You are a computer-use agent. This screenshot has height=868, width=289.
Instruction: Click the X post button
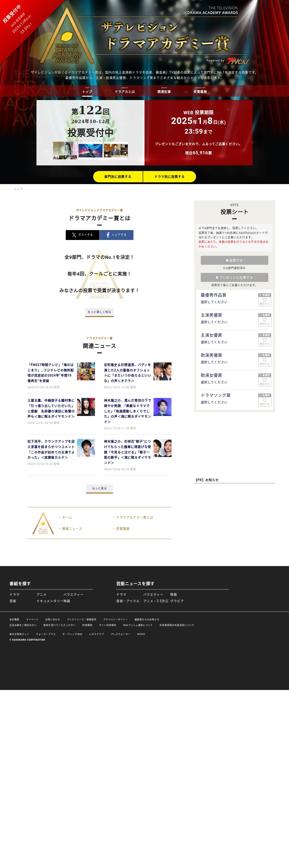point(82,235)
